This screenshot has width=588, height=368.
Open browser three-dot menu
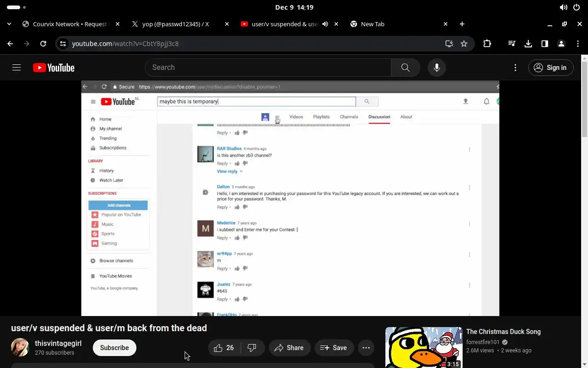pos(578,44)
